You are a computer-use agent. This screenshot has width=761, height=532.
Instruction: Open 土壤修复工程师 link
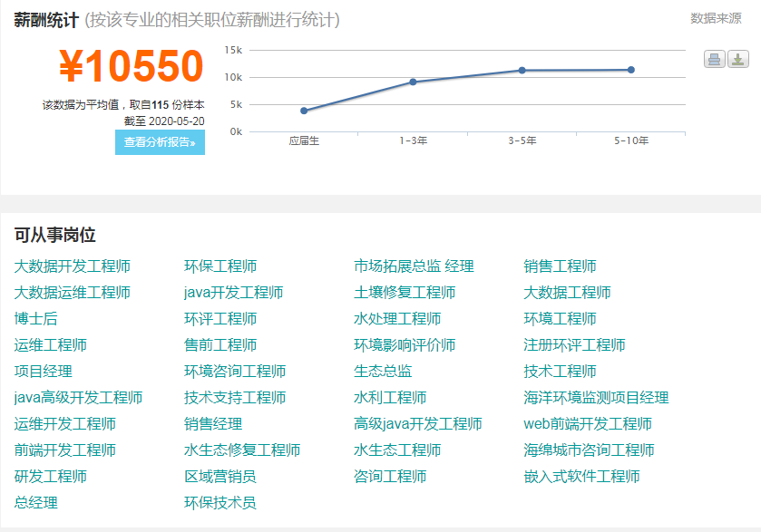click(x=405, y=293)
